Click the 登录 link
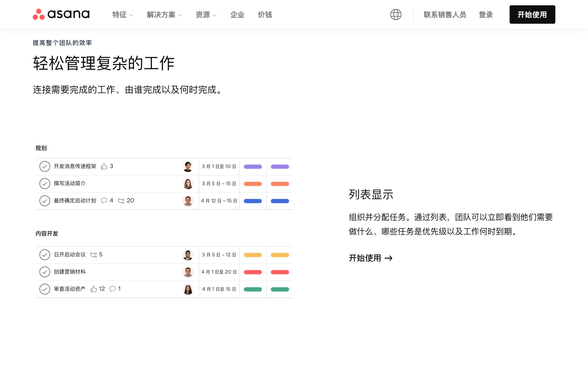The height and width of the screenshot is (368, 588). pos(486,15)
